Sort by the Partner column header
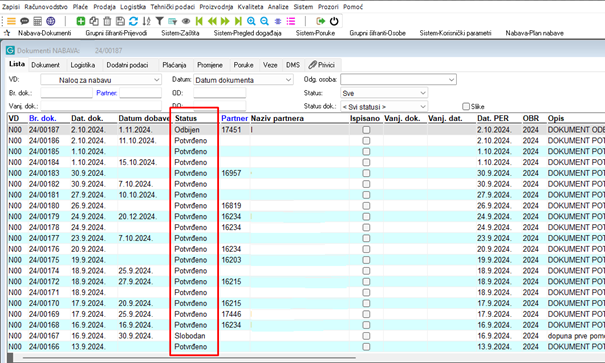 pos(234,118)
